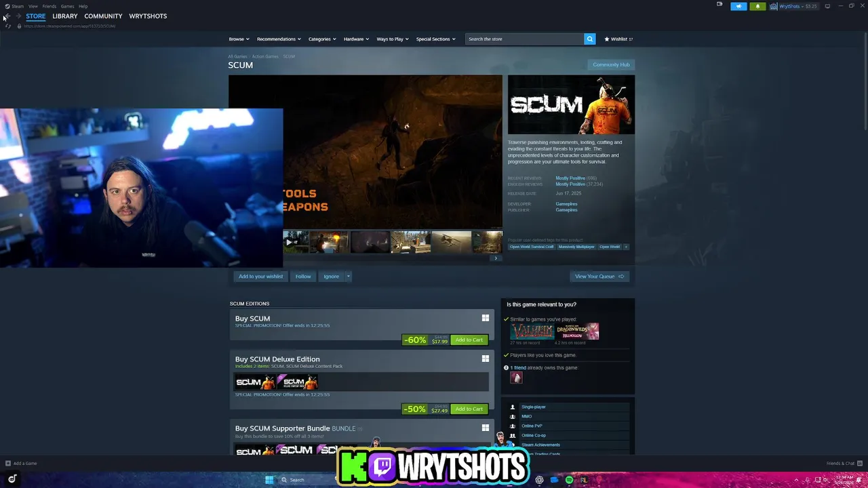Open the Valheim similar-game capsule
Viewport: 868px width, 488px height.
pos(532,331)
